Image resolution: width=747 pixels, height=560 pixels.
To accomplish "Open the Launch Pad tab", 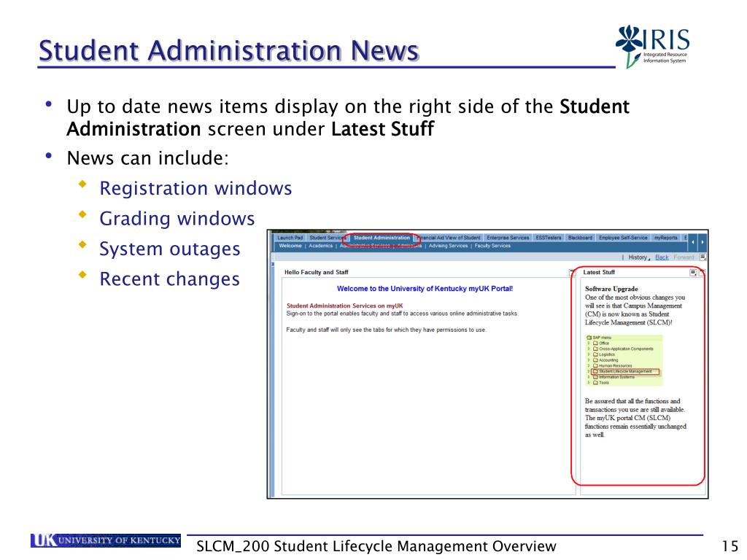I will pos(290,238).
